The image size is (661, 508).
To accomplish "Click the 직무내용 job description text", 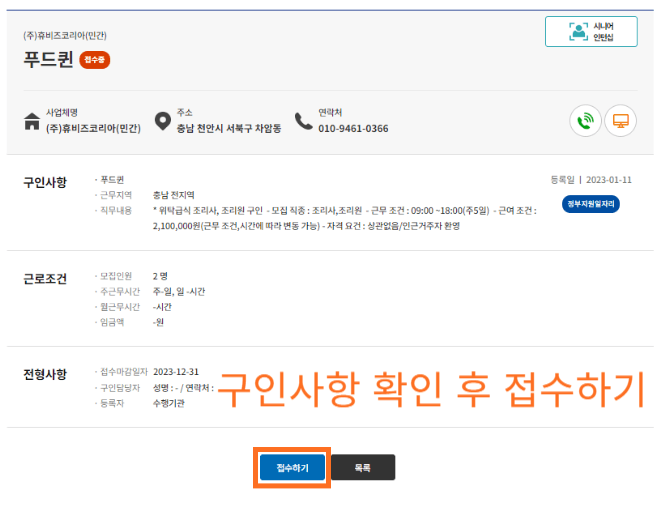I will click(344, 218).
